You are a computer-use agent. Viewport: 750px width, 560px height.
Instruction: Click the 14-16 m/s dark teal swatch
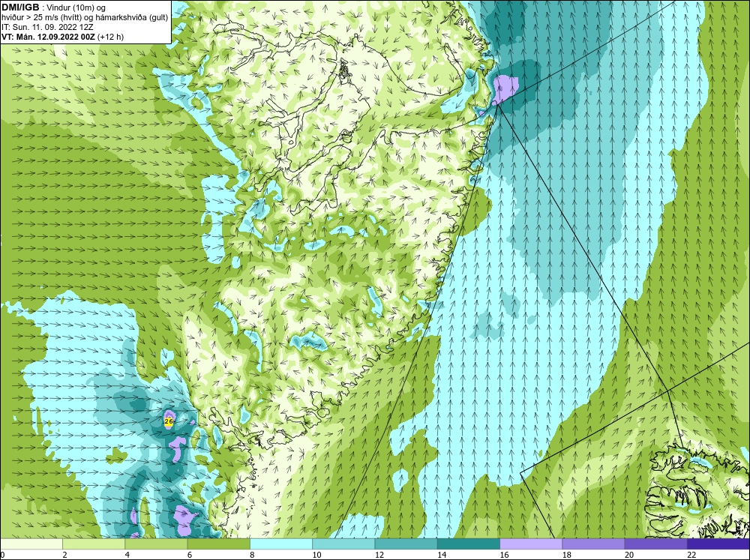468,544
